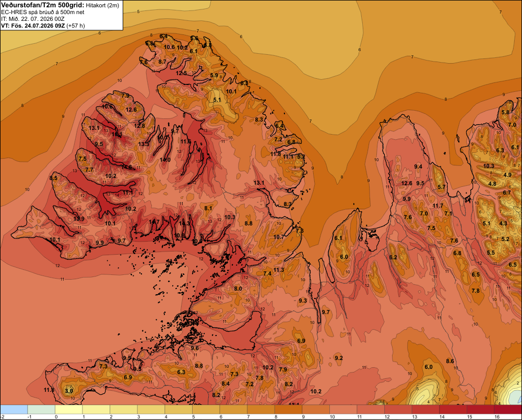Image resolution: width=522 pixels, height=420 pixels.
Task: Click the 'Hitakort (2m)' label
Action: (x=102, y=5)
